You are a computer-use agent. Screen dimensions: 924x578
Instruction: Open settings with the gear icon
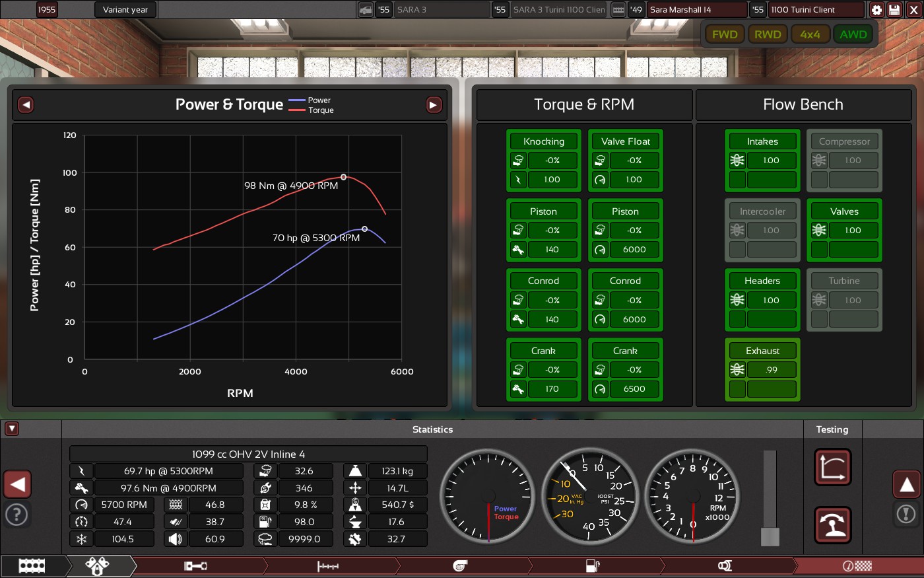(876, 10)
